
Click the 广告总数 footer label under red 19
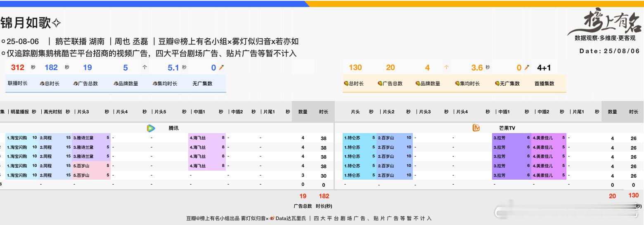click(303, 206)
